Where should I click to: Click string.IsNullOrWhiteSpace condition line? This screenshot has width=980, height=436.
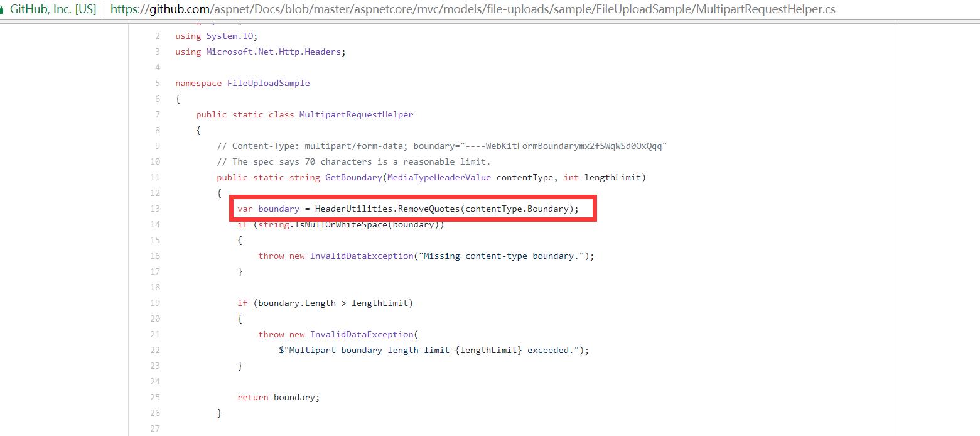[x=341, y=224]
